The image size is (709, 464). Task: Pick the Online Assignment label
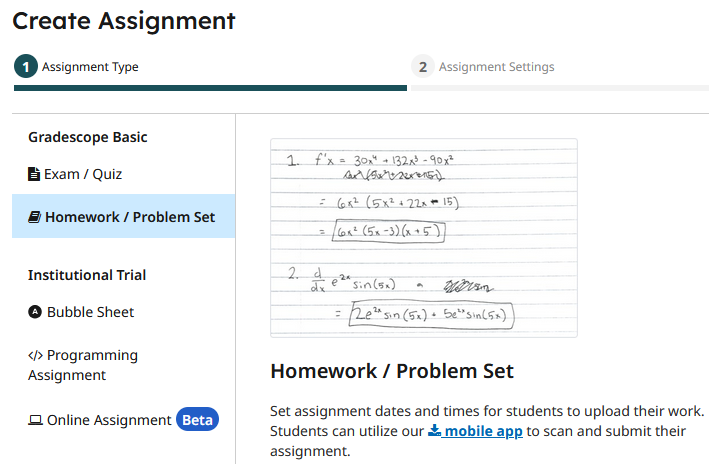coord(109,421)
